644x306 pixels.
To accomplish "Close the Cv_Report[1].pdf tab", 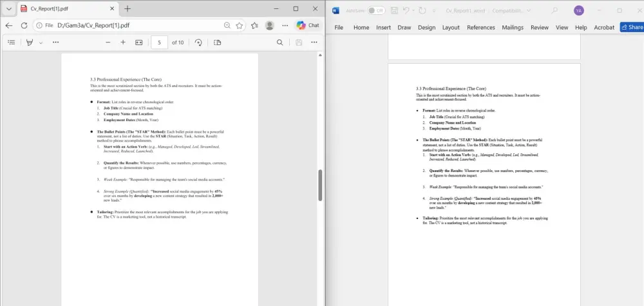I will click(x=112, y=8).
